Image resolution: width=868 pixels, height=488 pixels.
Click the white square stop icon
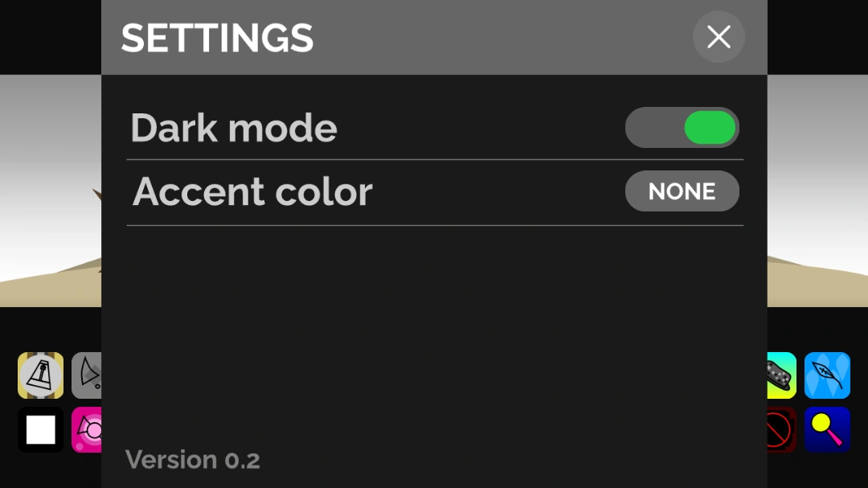point(40,430)
